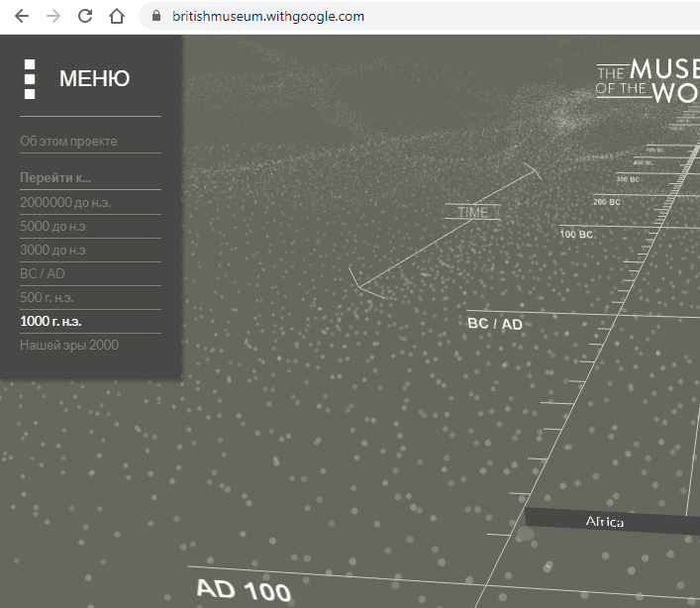The image size is (700, 608).
Task: Click the AD 100 timeline label
Action: pos(244,589)
